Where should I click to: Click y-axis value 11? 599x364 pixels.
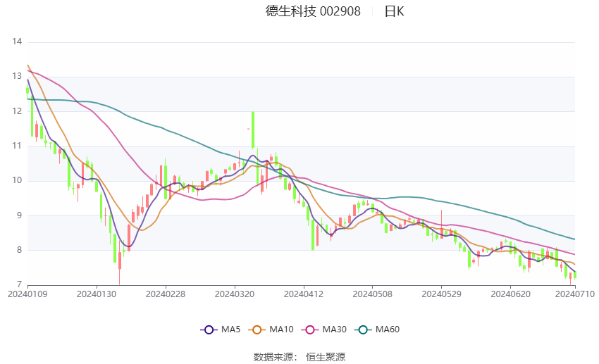click(x=17, y=146)
